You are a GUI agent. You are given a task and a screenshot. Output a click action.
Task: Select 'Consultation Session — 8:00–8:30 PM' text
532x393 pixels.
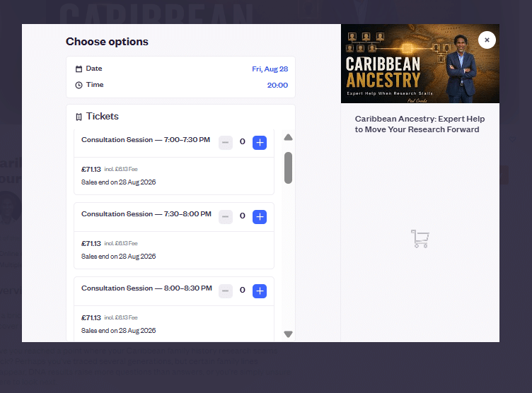coord(146,288)
